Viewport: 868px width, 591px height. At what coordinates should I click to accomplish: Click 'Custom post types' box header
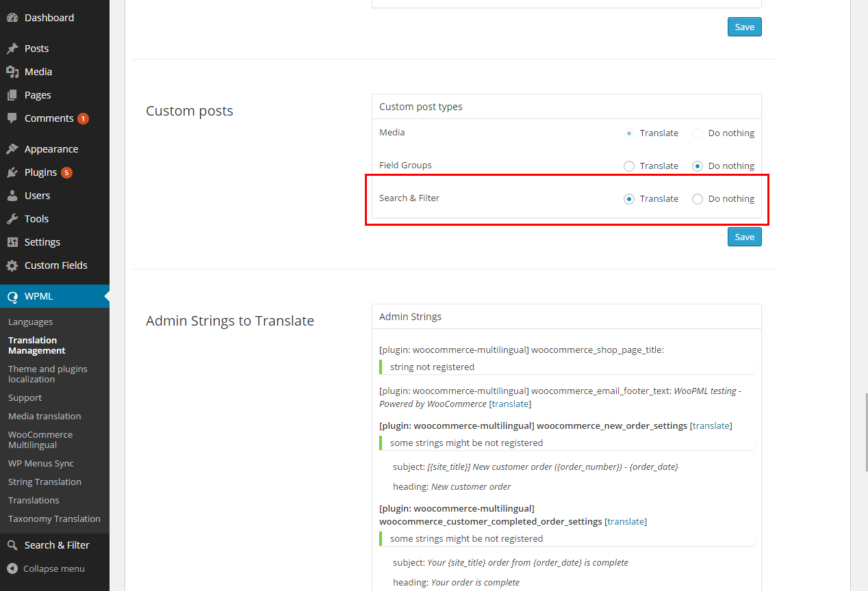pos(567,107)
